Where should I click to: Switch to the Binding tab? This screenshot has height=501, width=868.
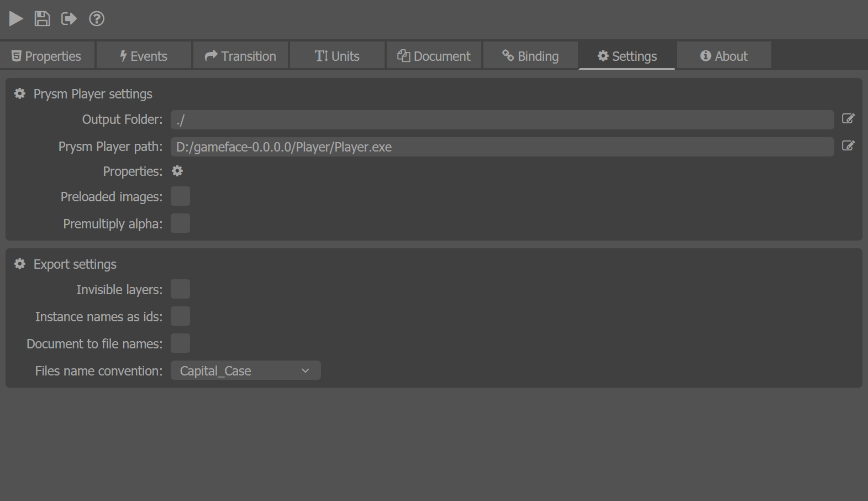530,56
